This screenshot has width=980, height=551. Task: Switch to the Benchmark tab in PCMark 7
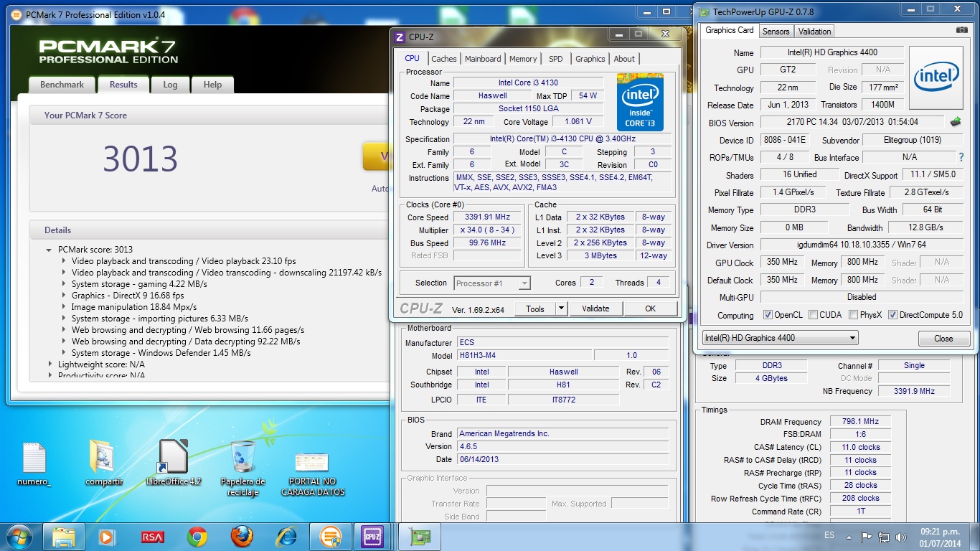pos(62,85)
